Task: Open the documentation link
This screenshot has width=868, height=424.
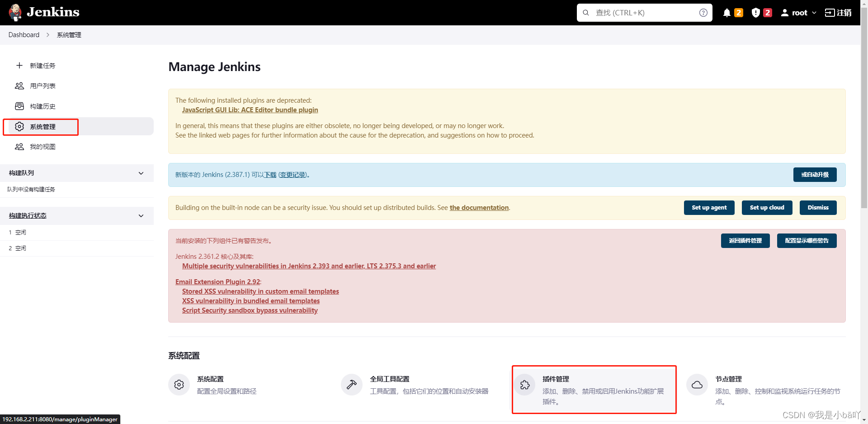Action: [x=479, y=208]
